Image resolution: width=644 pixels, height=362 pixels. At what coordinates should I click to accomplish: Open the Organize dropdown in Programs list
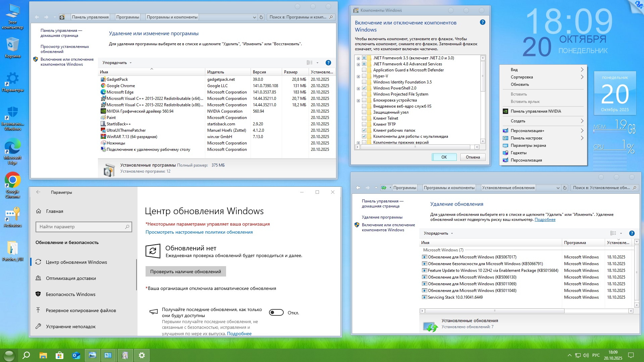click(x=117, y=63)
